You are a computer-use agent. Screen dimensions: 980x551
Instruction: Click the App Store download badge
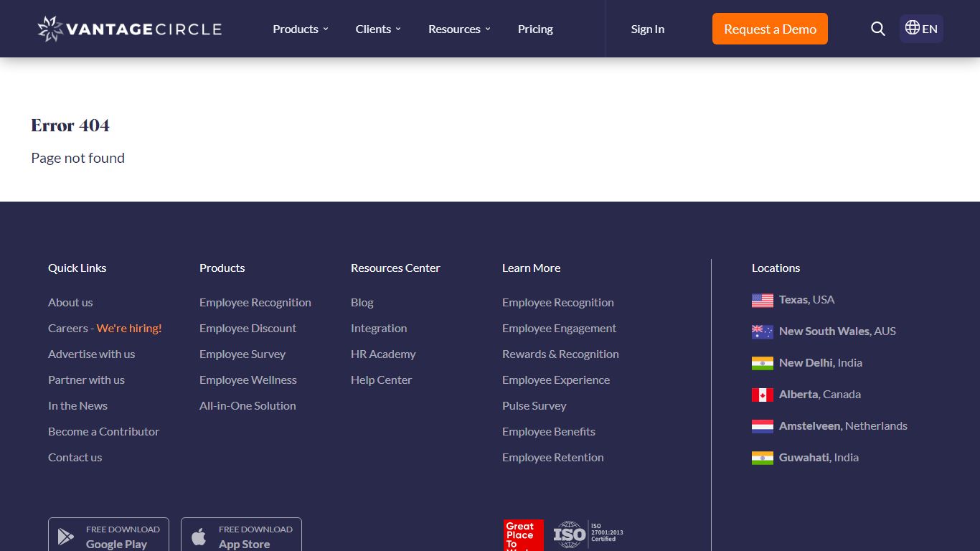241,535
